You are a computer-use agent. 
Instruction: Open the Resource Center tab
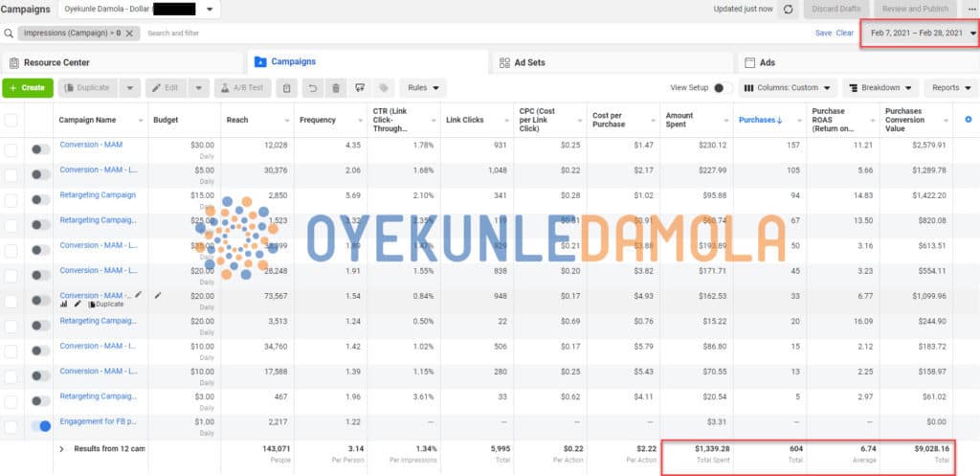pyautogui.click(x=122, y=62)
